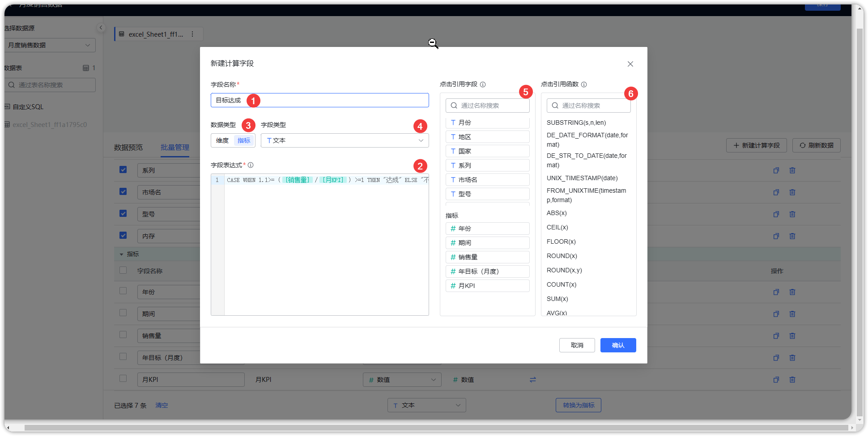Check the 字段名称 header select-all checkbox
Viewport: 868px width, 436px height.
pos(123,270)
